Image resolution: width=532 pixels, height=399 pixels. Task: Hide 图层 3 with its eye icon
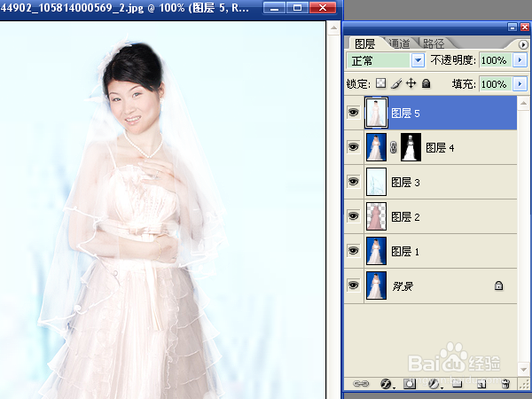pyautogui.click(x=353, y=182)
